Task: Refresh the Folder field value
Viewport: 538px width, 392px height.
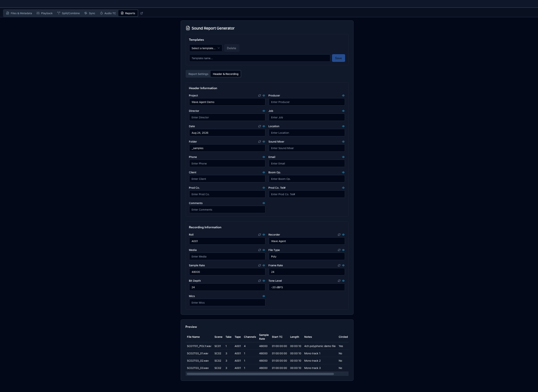Action: (259, 141)
